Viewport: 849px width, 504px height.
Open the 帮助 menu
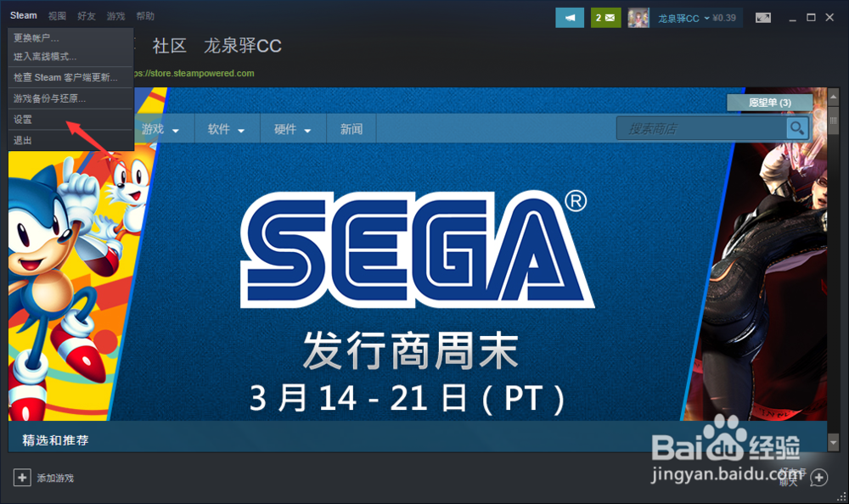coord(145,16)
